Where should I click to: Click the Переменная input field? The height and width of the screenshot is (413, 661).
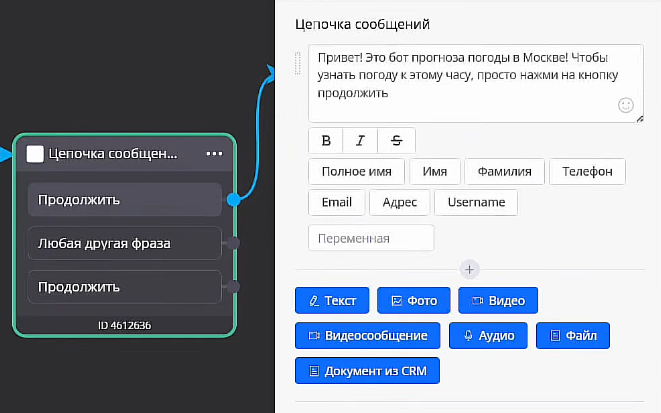371,238
